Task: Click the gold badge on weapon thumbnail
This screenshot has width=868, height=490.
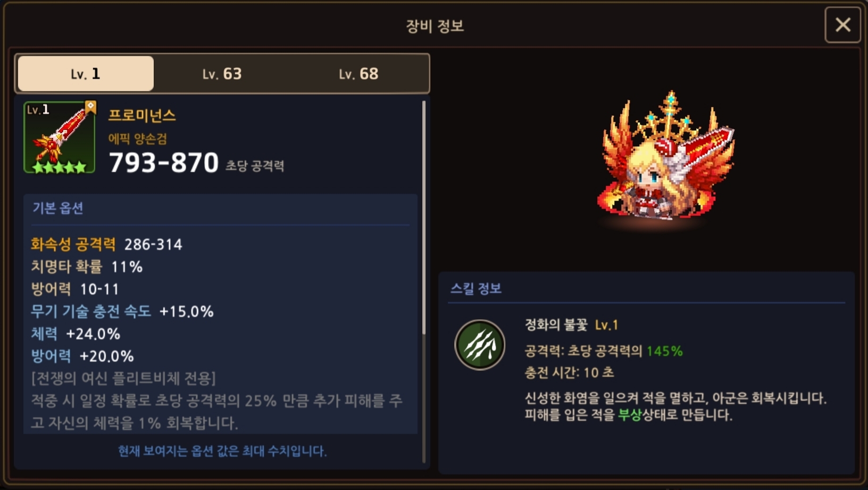Action: click(x=90, y=106)
